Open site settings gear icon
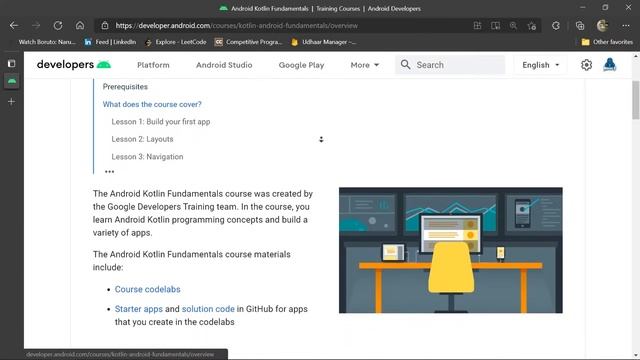The image size is (640, 360). pos(586,64)
